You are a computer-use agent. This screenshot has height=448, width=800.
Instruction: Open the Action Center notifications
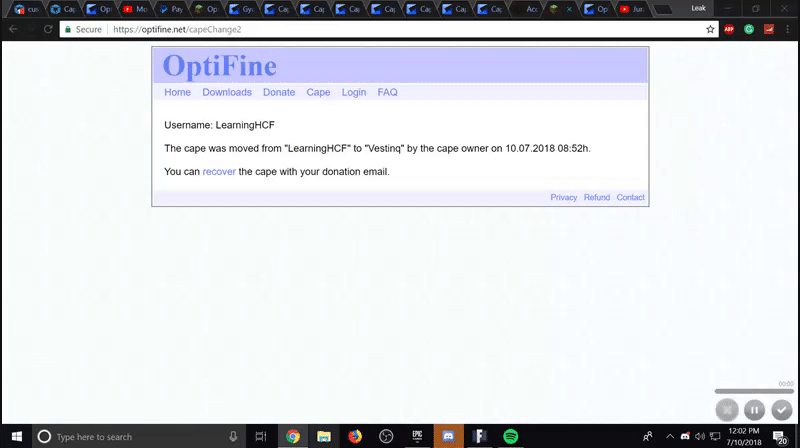pyautogui.click(x=779, y=437)
